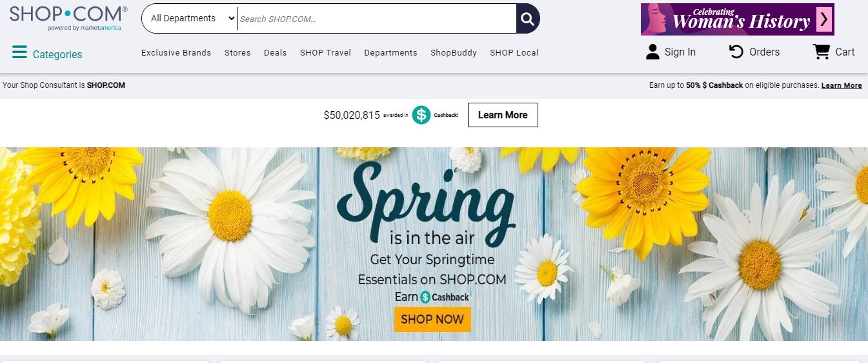This screenshot has width=868, height=363.
Task: Open SHOP Travel from navigation
Action: (x=325, y=53)
